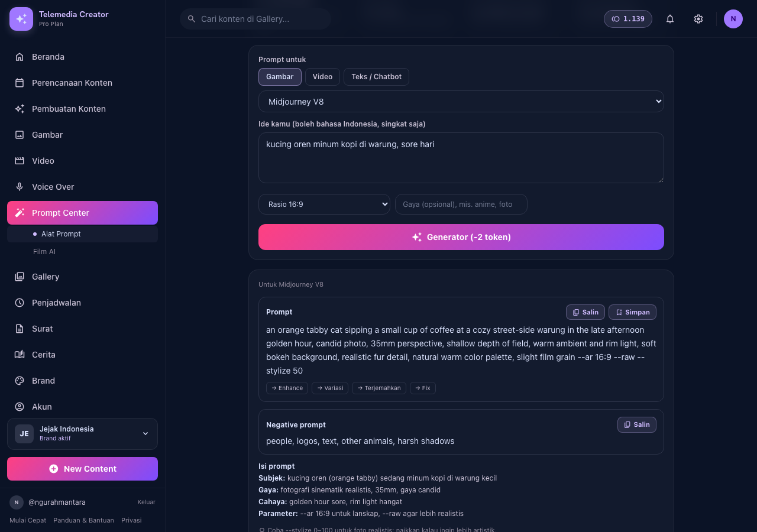This screenshot has width=757, height=532.
Task: Check the 1.139 token balance badge
Action: click(x=628, y=19)
